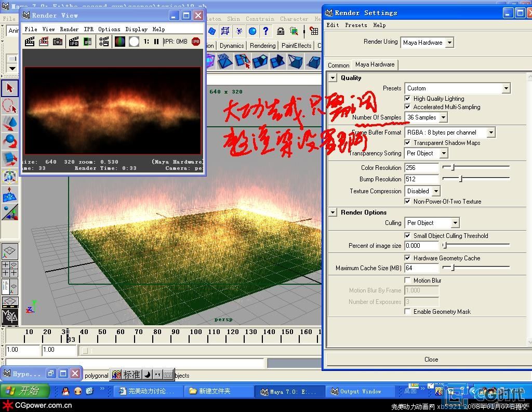Uncheck High Quality Lighting
Screen dimensions: 532x412
407,98
